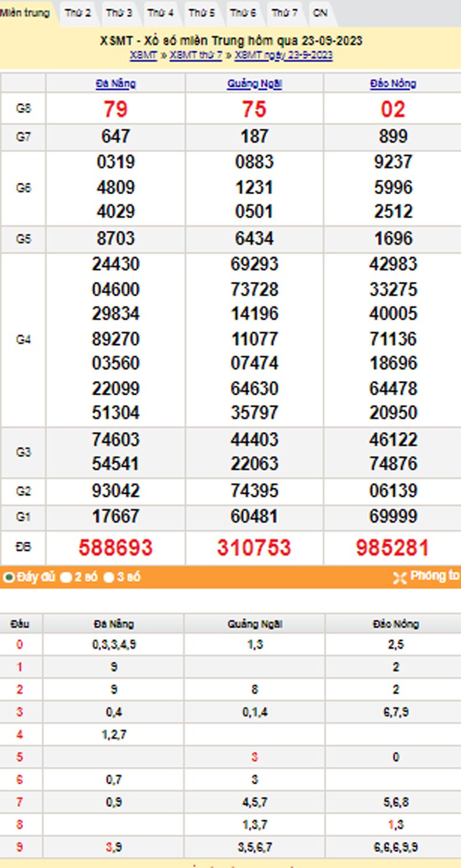Switch results to 3 số mode
The image size is (461, 868).
coord(111,577)
